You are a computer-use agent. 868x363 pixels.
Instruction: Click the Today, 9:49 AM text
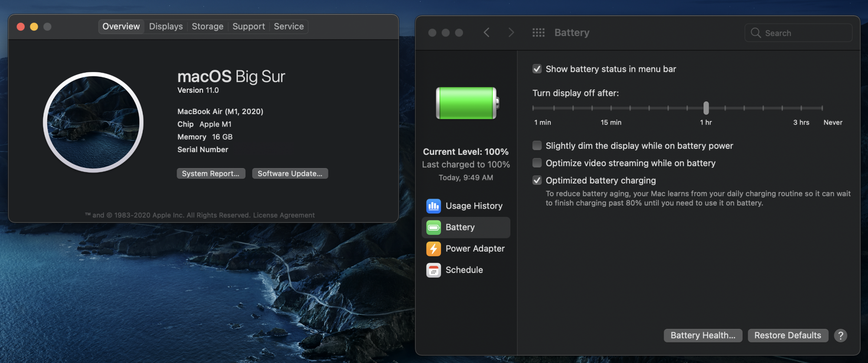pos(466,177)
